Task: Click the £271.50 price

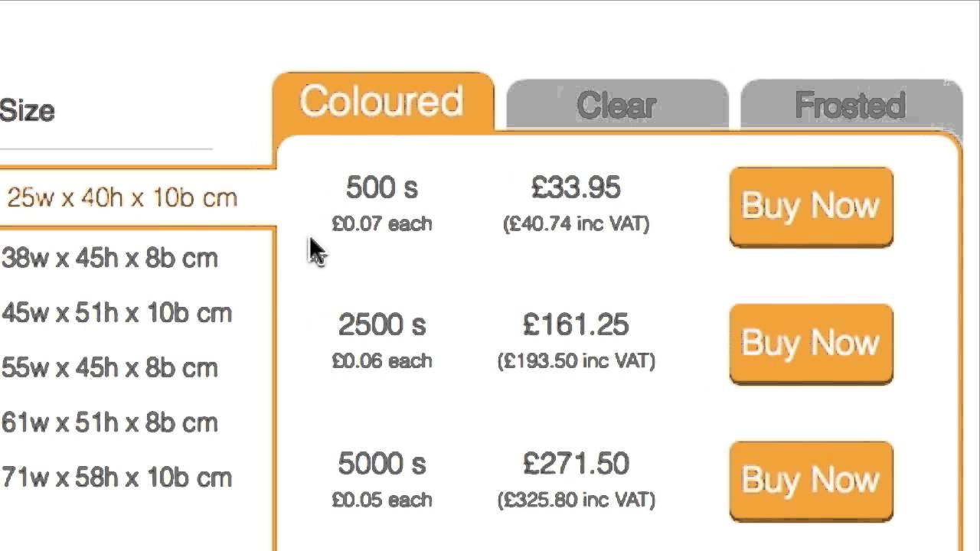Action: [576, 464]
